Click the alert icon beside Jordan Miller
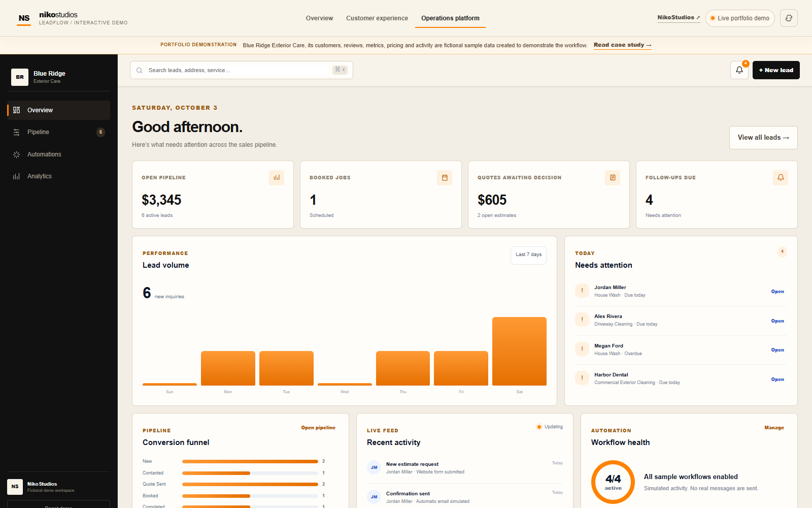 click(582, 291)
